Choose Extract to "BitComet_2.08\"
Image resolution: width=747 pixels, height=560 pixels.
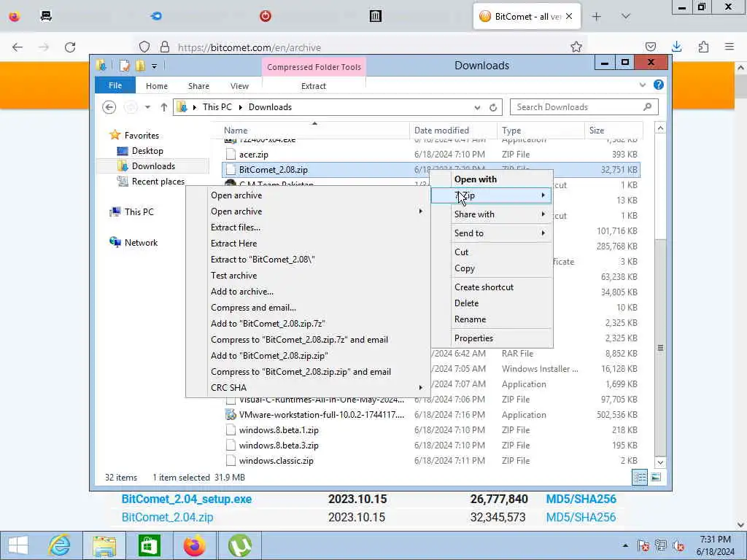[263, 260]
